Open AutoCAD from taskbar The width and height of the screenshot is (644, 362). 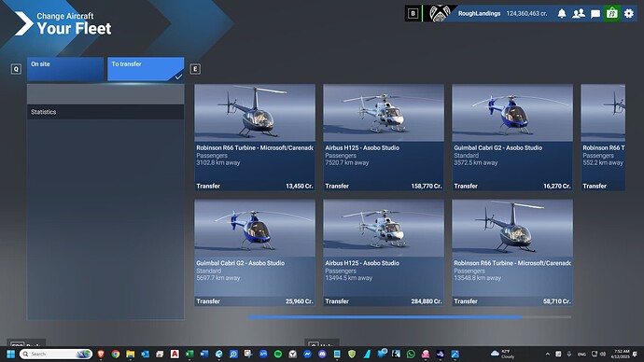point(175,354)
